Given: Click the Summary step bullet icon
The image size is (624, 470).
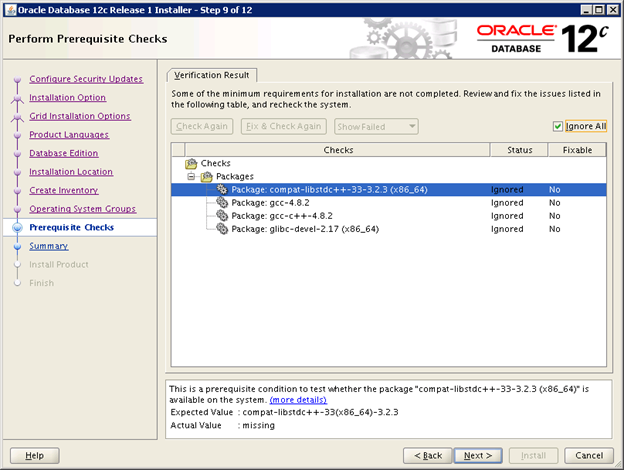Looking at the screenshot, I should pyautogui.click(x=17, y=246).
